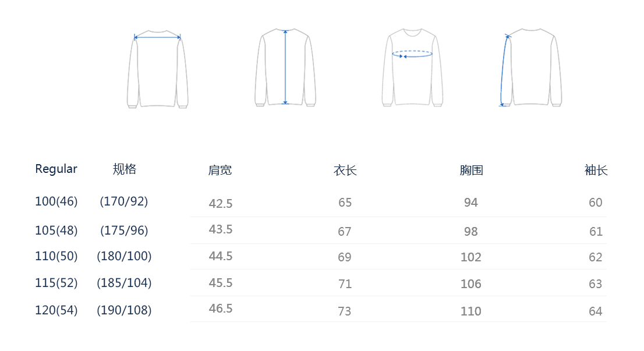Image resolution: width=644 pixels, height=351 pixels.
Task: Click the sleeve length sweater diagram
Action: [531, 68]
